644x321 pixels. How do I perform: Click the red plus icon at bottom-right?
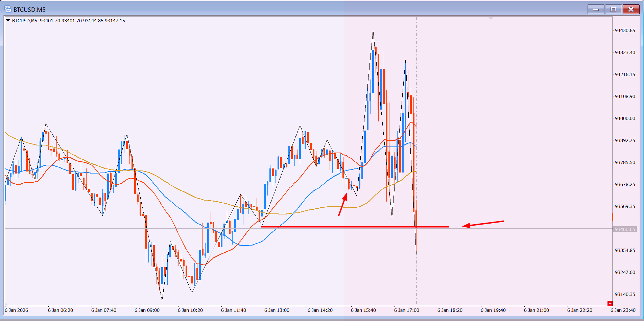click(610, 303)
